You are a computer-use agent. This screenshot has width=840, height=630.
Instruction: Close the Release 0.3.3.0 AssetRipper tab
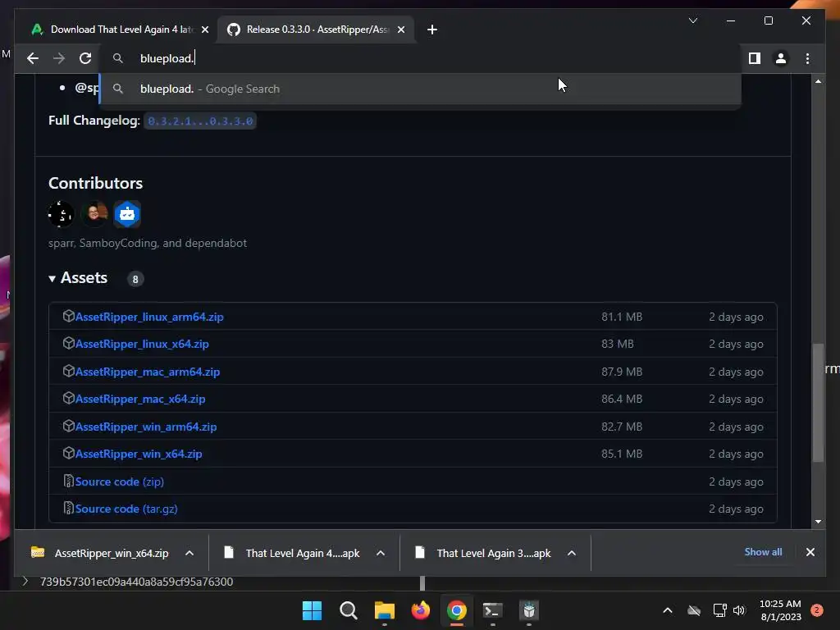pos(400,30)
